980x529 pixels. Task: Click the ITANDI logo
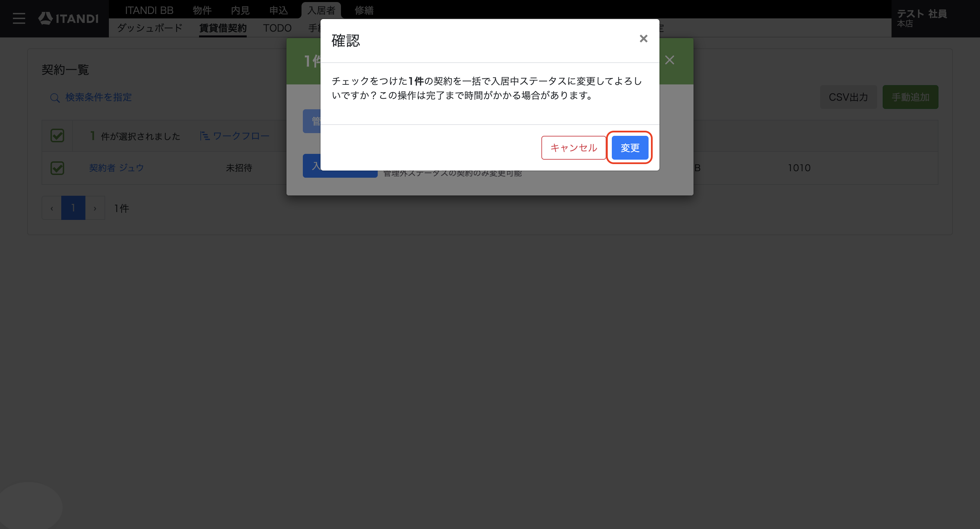(68, 18)
